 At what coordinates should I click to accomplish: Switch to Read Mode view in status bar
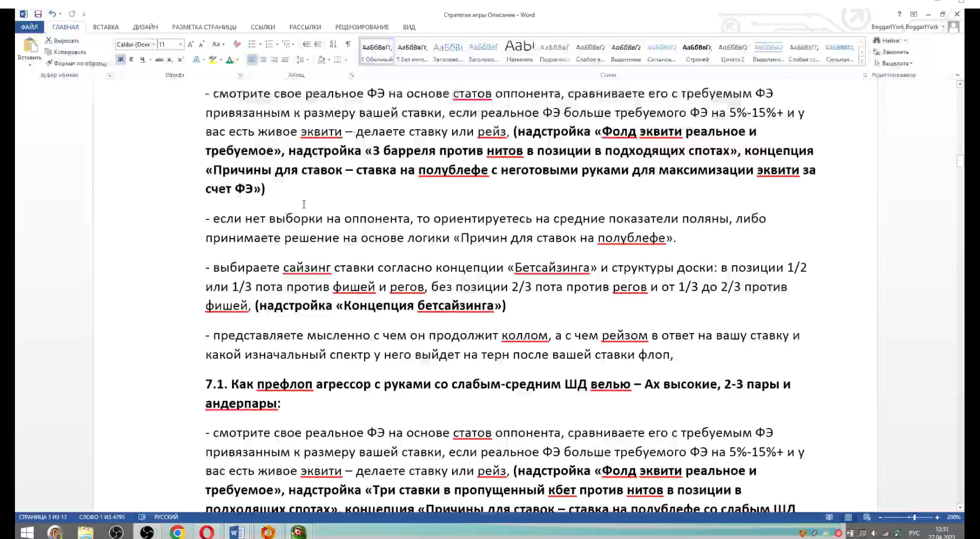[x=829, y=517]
